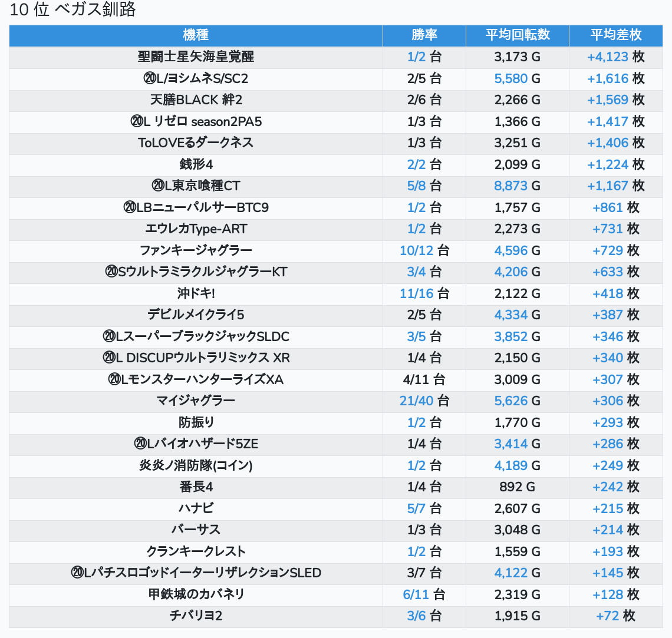The width and height of the screenshot is (672, 638).
Task: Click the 平均差枚 column header
Action: pyautogui.click(x=616, y=35)
